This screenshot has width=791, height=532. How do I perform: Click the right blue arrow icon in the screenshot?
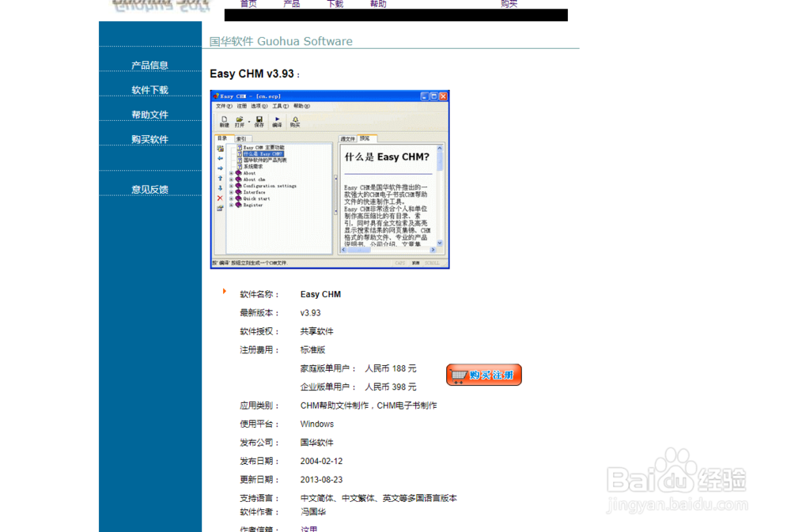(x=220, y=168)
